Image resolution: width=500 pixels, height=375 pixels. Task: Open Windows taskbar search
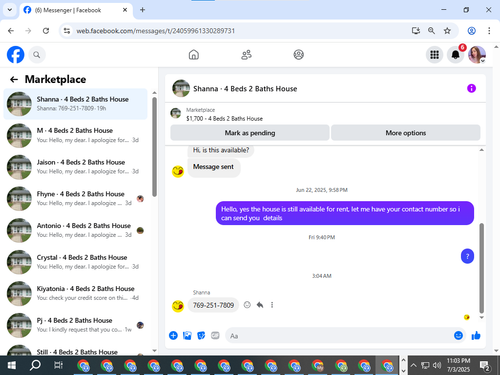[35, 365]
